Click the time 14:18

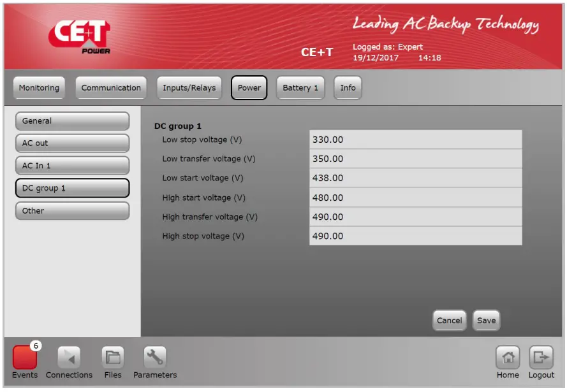coord(430,58)
